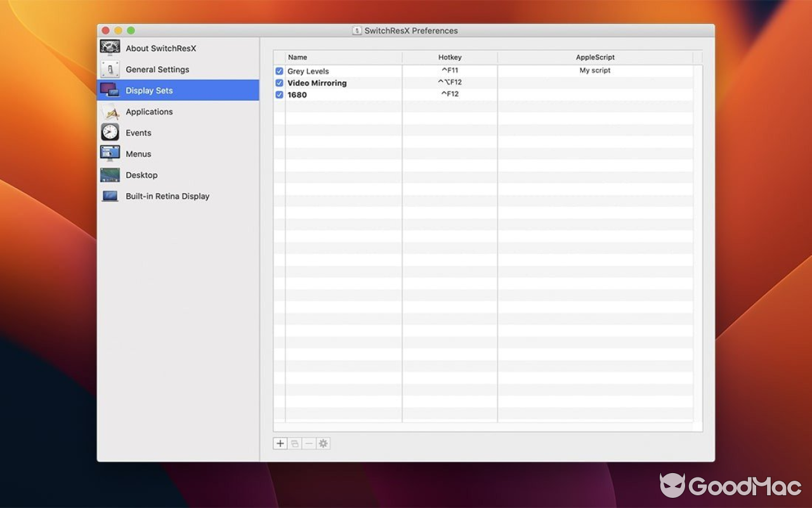Open the gear action menu below the list
The height and width of the screenshot is (508, 812).
(323, 443)
